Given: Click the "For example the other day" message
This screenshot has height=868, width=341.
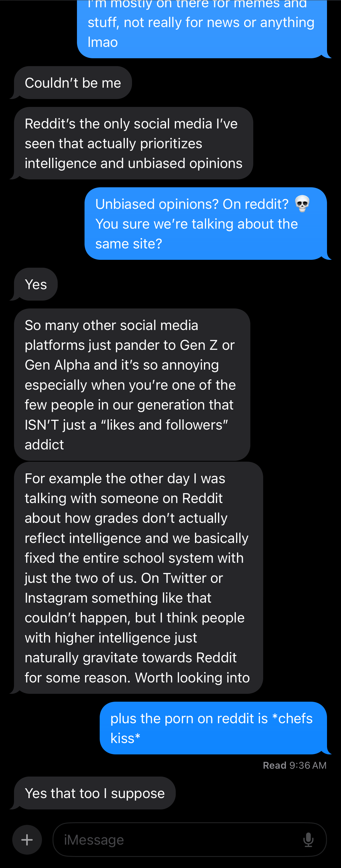Looking at the screenshot, I should coord(138,578).
